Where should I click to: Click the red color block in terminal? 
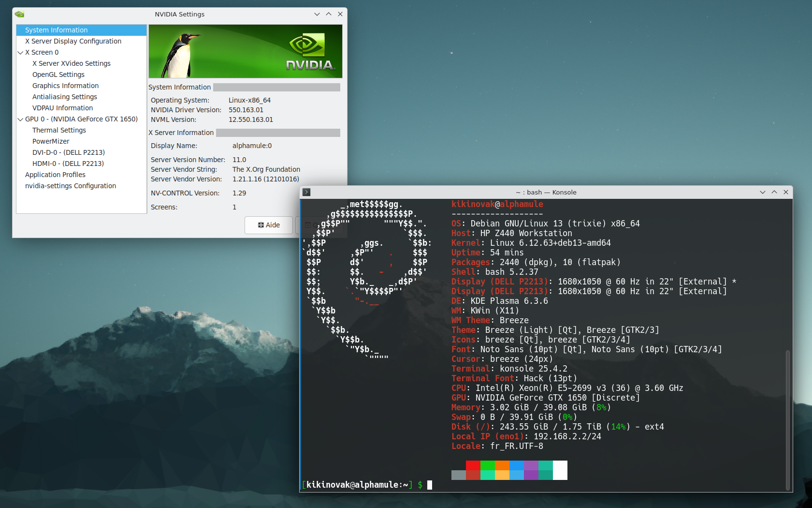pos(473,465)
